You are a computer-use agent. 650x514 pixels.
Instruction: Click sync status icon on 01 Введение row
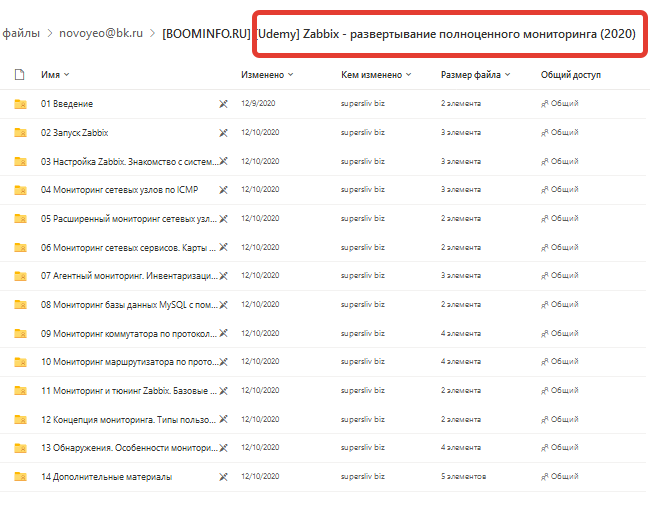point(223,104)
